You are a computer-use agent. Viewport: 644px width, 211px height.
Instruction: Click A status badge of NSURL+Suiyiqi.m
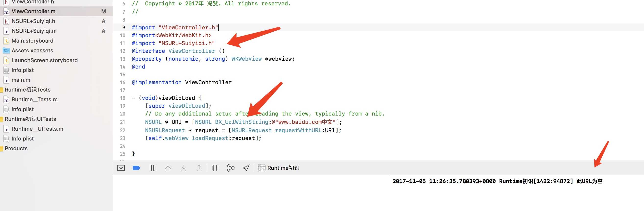(103, 31)
